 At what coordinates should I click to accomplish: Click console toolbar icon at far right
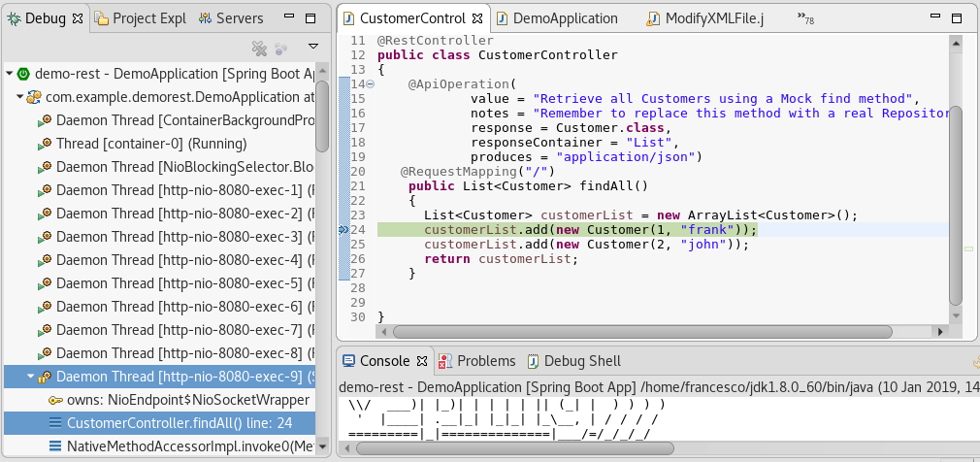(x=976, y=361)
